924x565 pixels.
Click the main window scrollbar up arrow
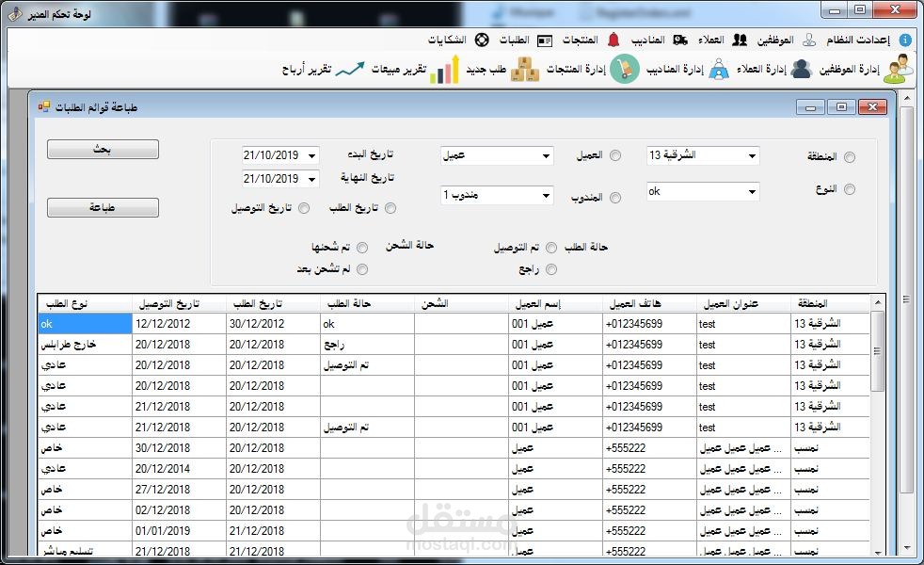click(907, 97)
